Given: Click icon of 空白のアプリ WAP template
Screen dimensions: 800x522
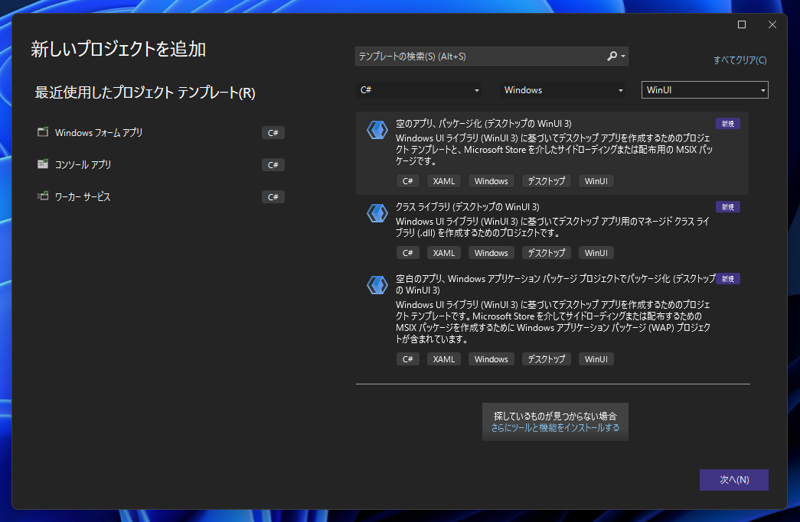Looking at the screenshot, I should click(377, 285).
